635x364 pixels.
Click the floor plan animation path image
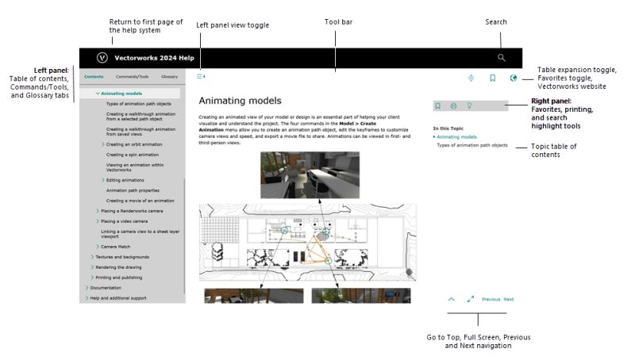coord(308,242)
